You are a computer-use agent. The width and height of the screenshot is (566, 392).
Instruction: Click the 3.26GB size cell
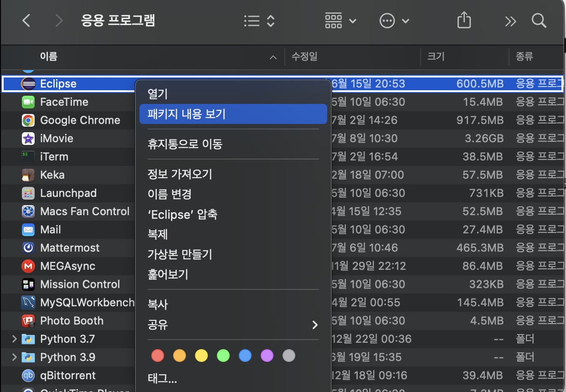pyautogui.click(x=484, y=139)
